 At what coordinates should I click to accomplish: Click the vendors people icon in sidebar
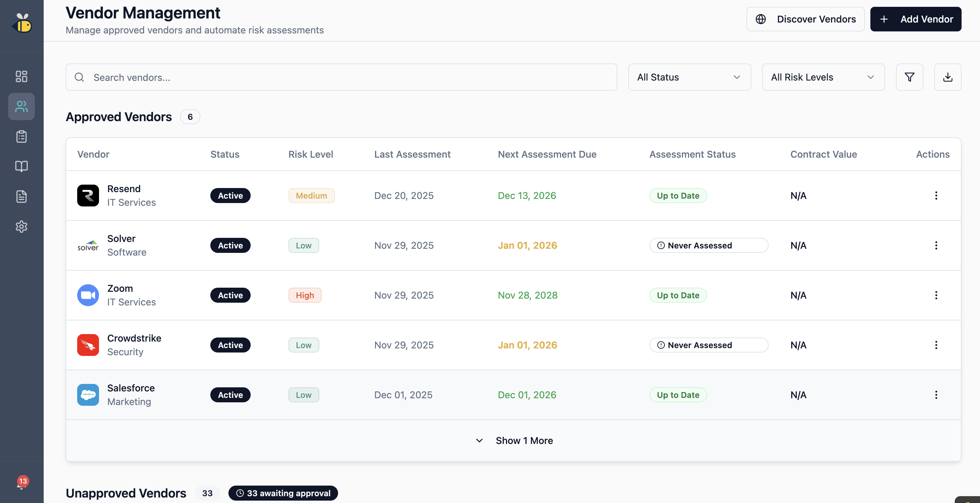[21, 106]
